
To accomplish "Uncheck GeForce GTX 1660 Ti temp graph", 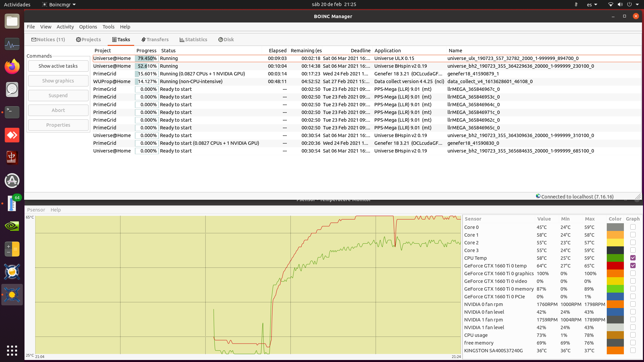I will pos(633,265).
